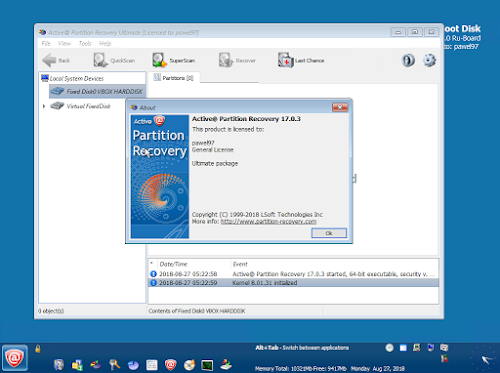The image size is (500, 373).
Task: Open settings via the gear icon
Action: tap(429, 60)
